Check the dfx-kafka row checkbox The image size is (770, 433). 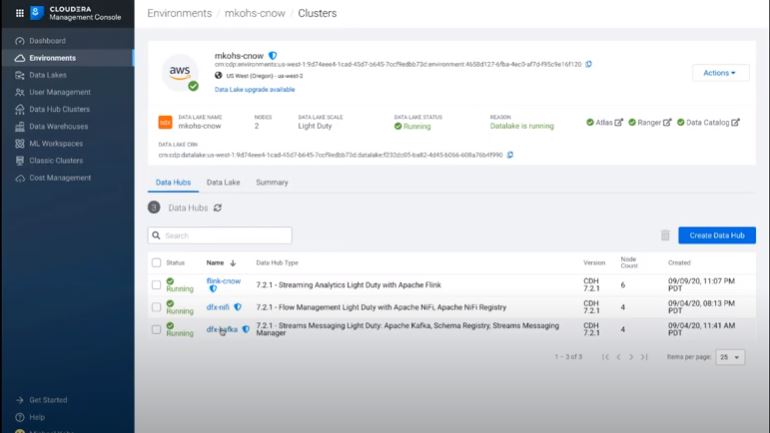[156, 329]
